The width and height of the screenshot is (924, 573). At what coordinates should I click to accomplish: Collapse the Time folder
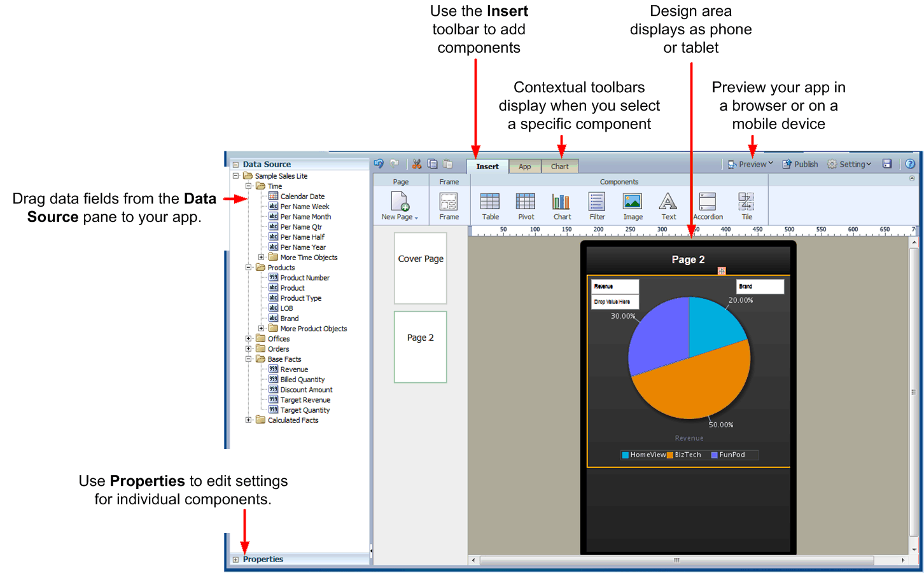coord(248,186)
